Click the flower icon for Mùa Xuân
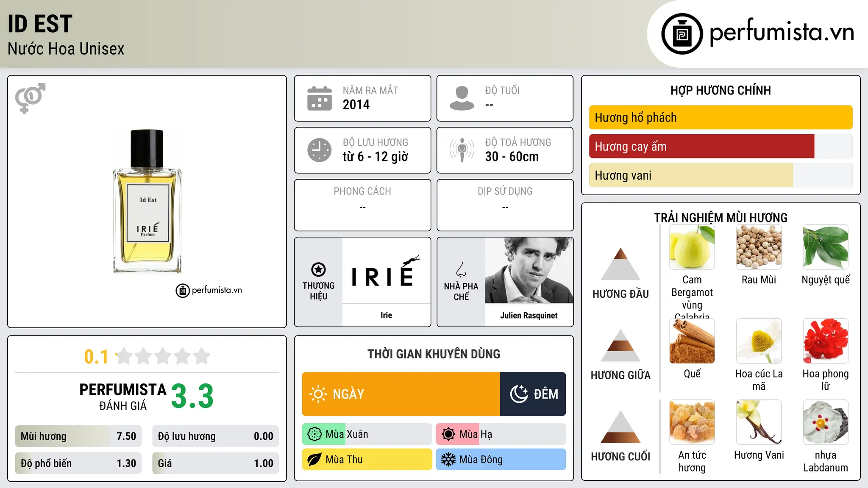The height and width of the screenshot is (488, 868). (314, 434)
